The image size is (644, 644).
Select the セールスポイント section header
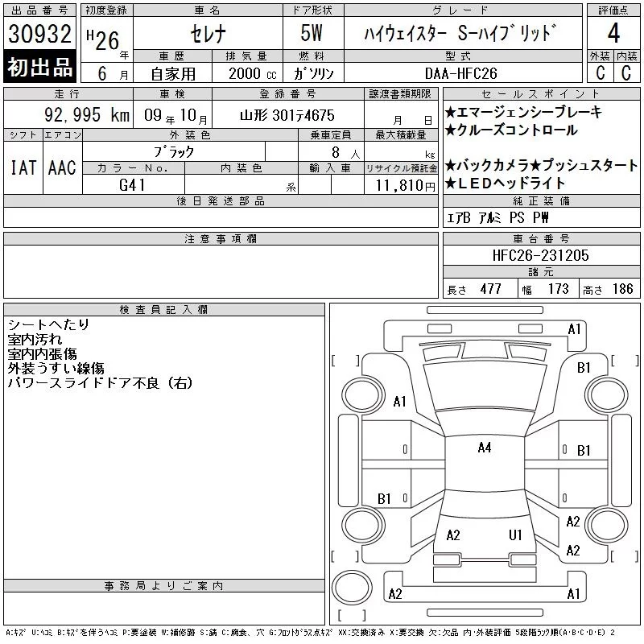pos(541,94)
